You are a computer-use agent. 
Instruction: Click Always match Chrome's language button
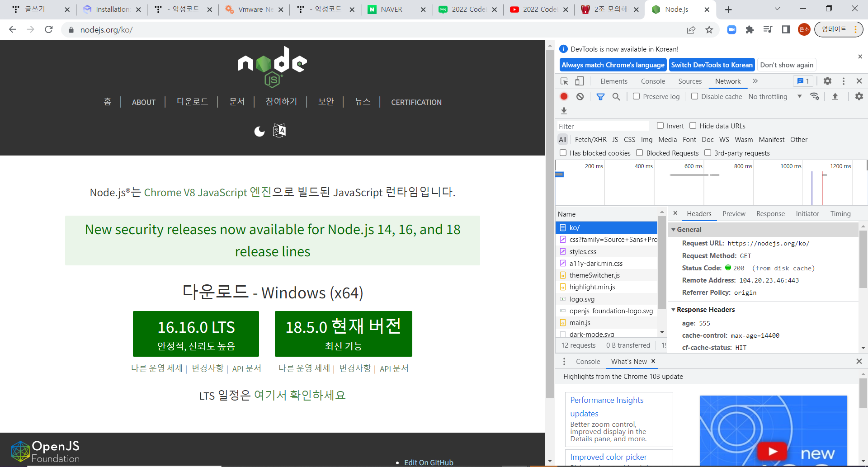[613, 65]
